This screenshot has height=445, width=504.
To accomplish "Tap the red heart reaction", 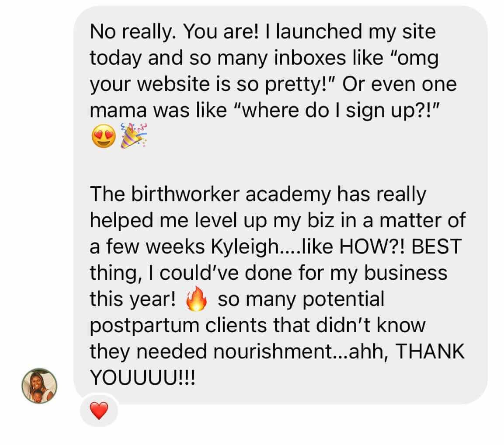I will coord(99,410).
